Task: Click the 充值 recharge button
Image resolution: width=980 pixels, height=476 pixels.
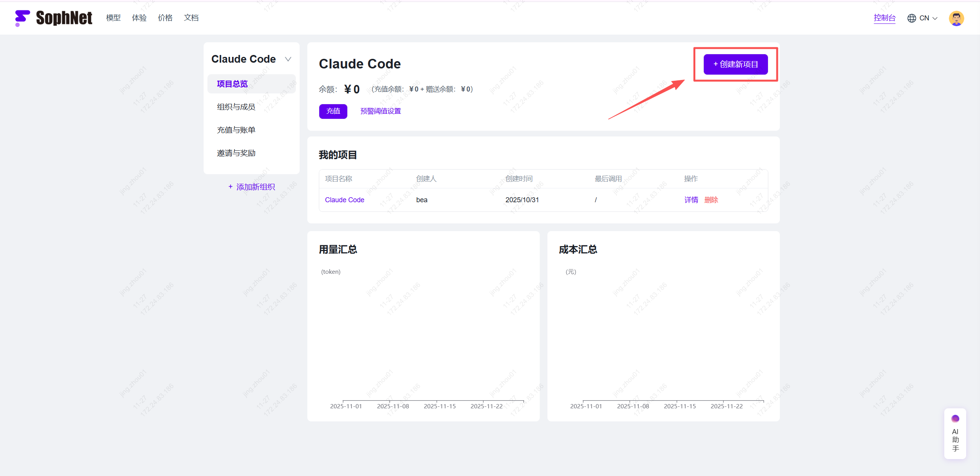Action: [x=333, y=111]
